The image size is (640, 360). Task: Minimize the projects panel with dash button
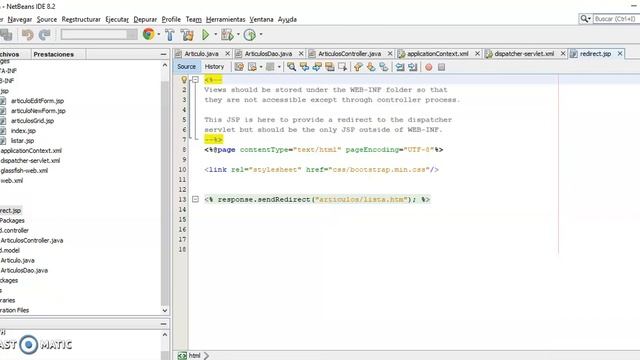(163, 54)
